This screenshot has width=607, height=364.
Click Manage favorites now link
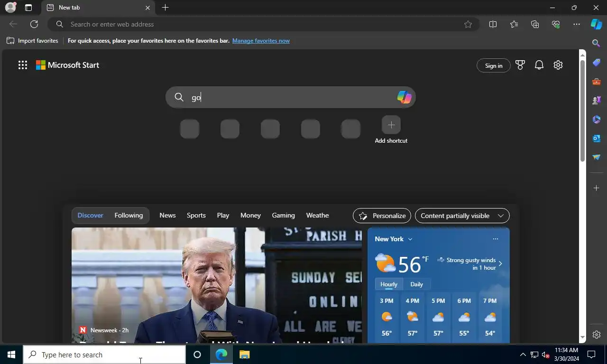coord(261,41)
